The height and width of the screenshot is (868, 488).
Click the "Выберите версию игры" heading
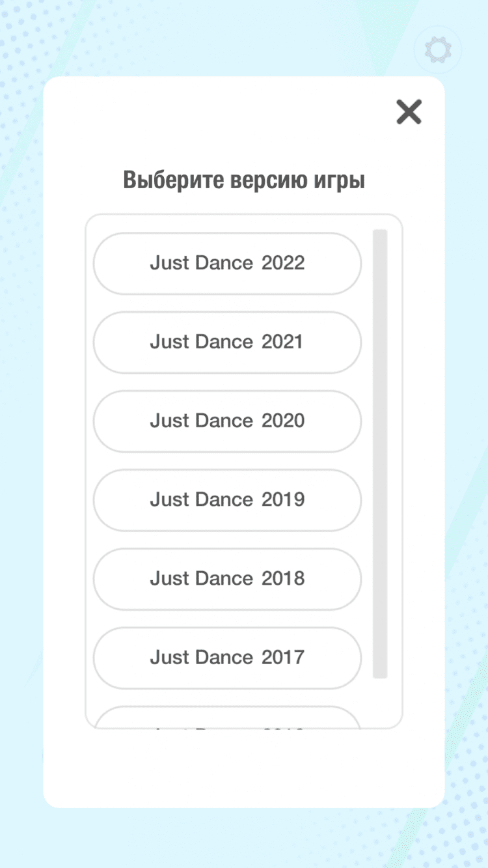[x=244, y=180]
